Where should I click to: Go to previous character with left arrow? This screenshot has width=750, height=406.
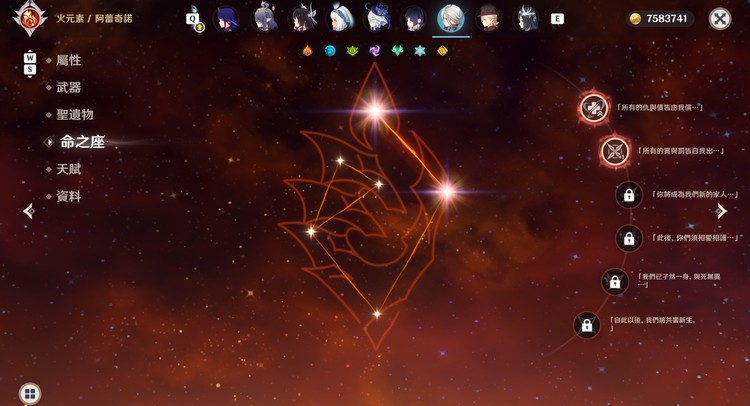point(29,211)
